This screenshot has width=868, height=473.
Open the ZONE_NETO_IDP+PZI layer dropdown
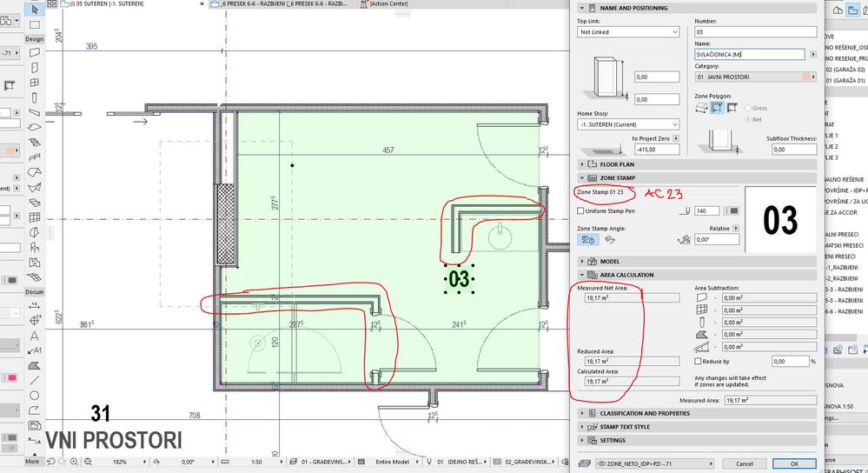(x=655, y=463)
